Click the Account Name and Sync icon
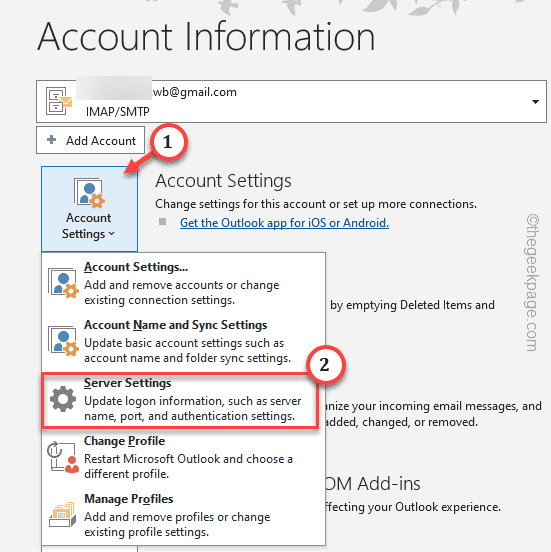The height and width of the screenshot is (552, 551). (x=63, y=341)
